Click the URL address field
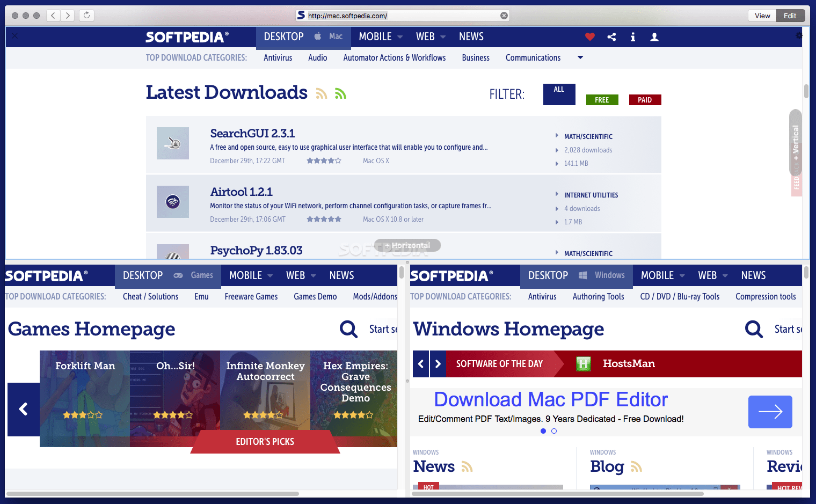 (403, 16)
